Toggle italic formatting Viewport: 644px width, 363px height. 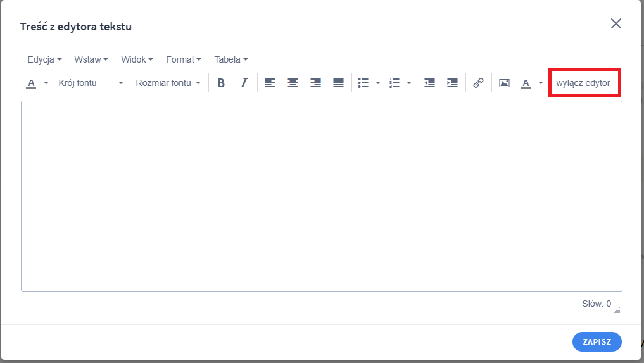pos(244,83)
